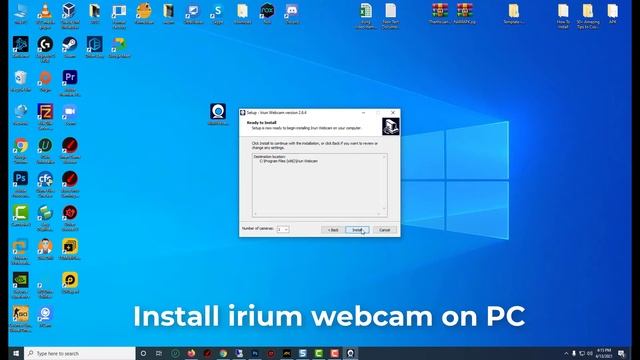Select the Excel file desktop icon
640x360 pixels.
(x=366, y=16)
